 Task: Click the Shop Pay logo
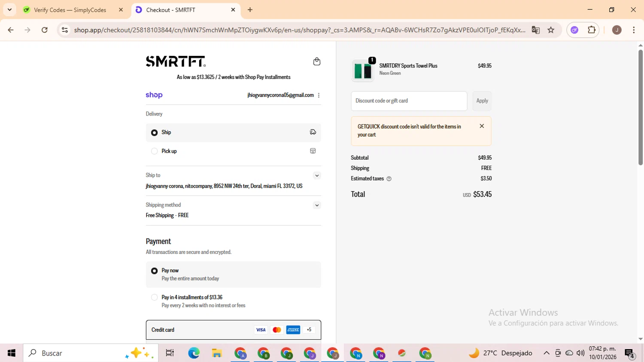coord(154,95)
